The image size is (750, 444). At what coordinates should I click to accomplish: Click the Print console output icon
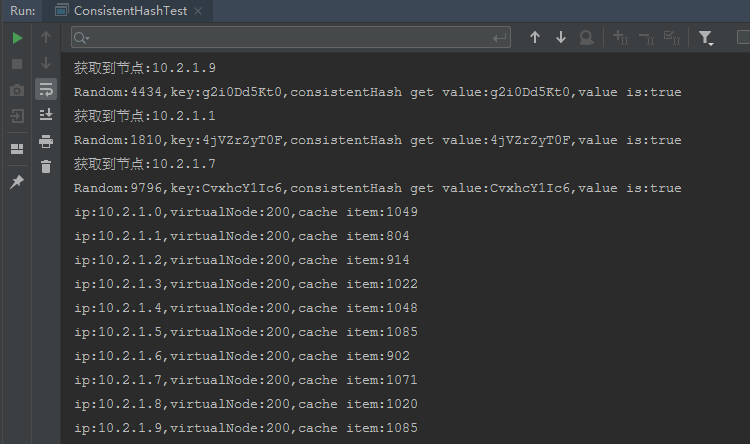[x=46, y=142]
